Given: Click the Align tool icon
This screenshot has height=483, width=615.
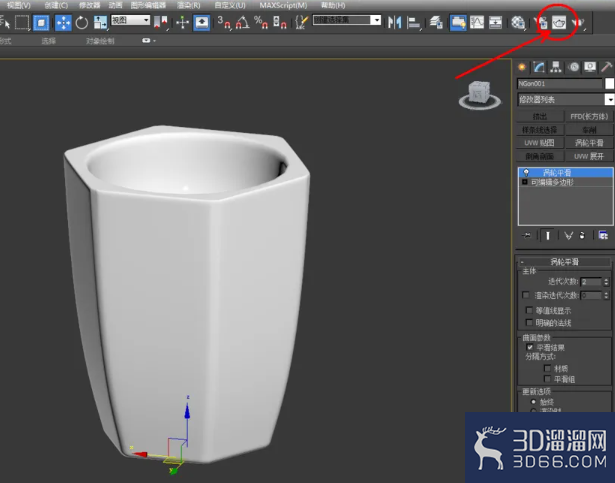Looking at the screenshot, I should pyautogui.click(x=413, y=22).
